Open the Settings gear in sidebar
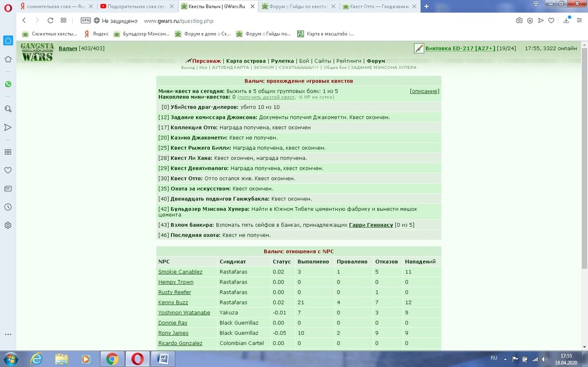This screenshot has height=367, width=588. pyautogui.click(x=8, y=226)
